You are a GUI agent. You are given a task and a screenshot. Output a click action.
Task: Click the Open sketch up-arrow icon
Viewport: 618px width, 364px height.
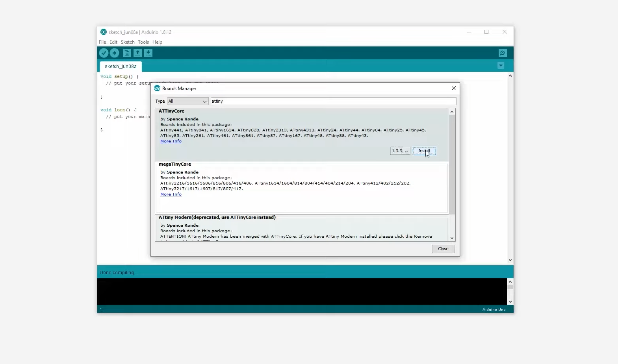[137, 53]
